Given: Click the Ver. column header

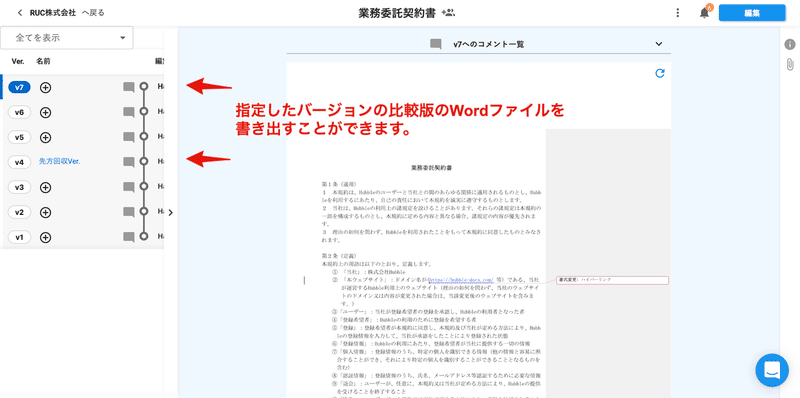Looking at the screenshot, I should pos(18,61).
